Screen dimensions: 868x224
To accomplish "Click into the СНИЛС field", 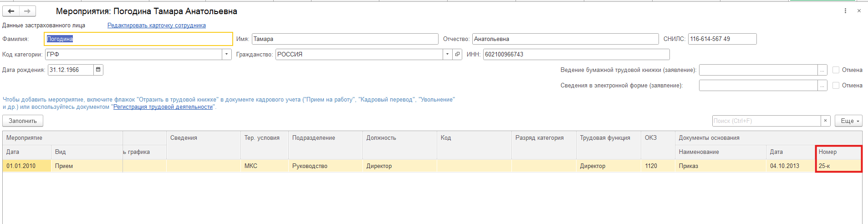I will click(722, 39).
